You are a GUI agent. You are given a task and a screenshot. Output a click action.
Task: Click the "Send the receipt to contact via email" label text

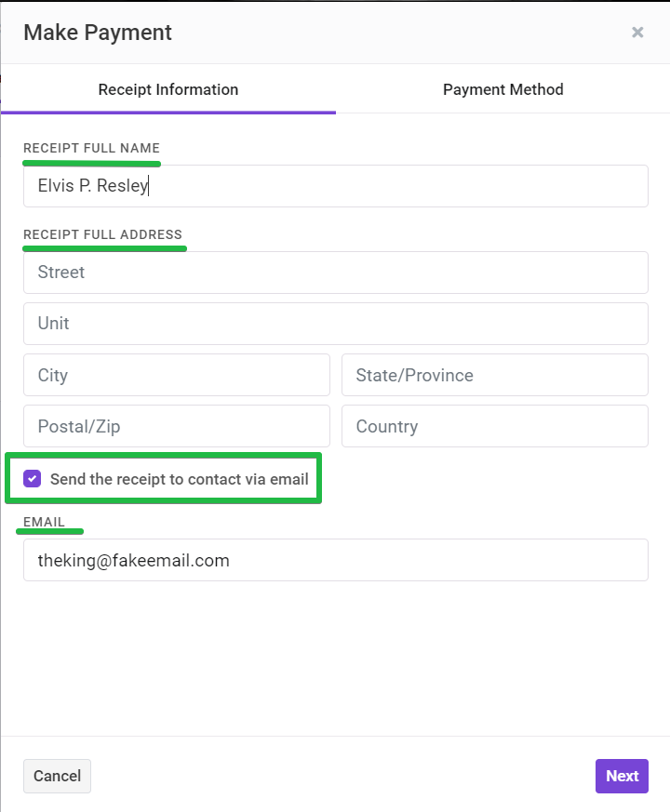180,479
